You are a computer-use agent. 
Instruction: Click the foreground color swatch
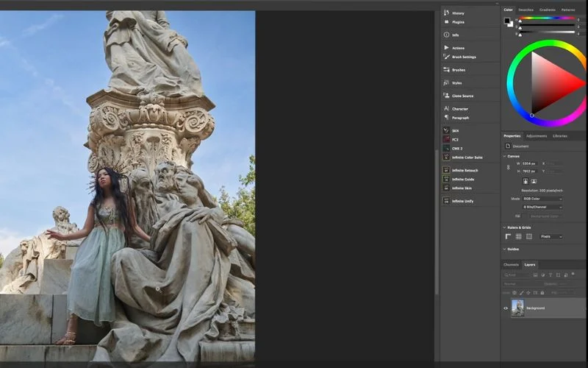[x=507, y=21]
